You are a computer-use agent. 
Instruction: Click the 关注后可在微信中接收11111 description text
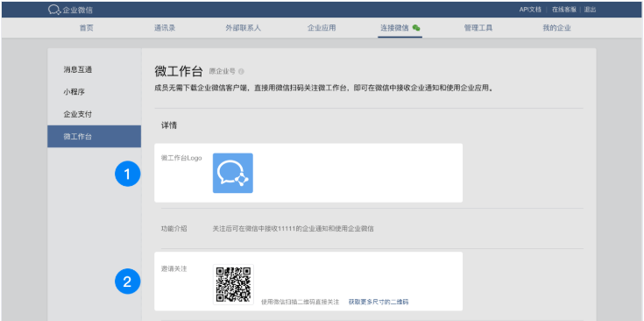pyautogui.click(x=293, y=229)
